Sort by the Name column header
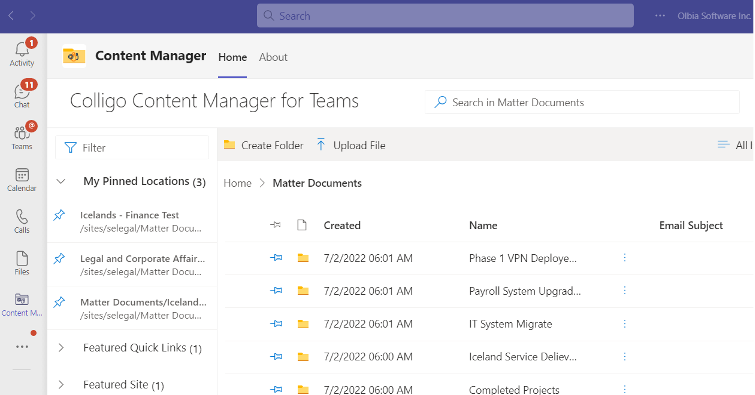This screenshot has height=395, width=755. (x=483, y=225)
